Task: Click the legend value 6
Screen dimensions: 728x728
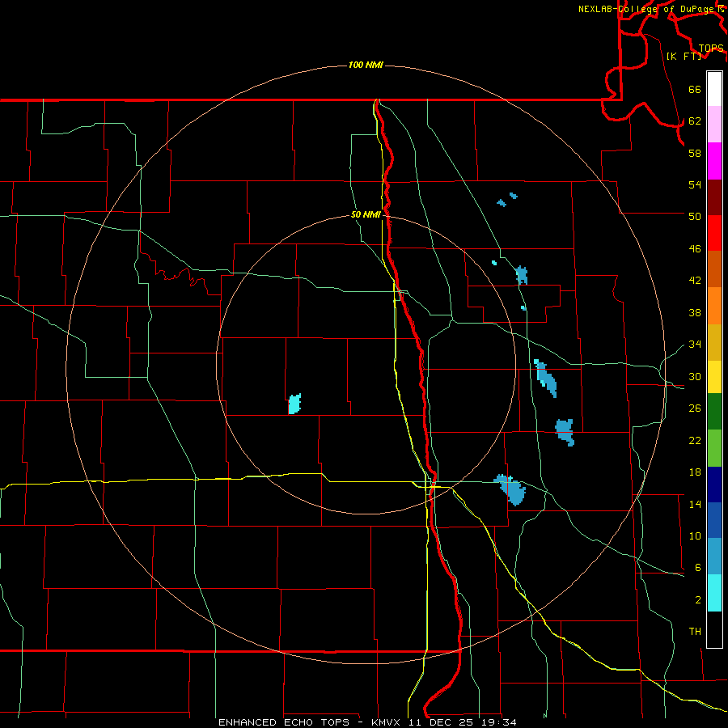Action: [698, 568]
